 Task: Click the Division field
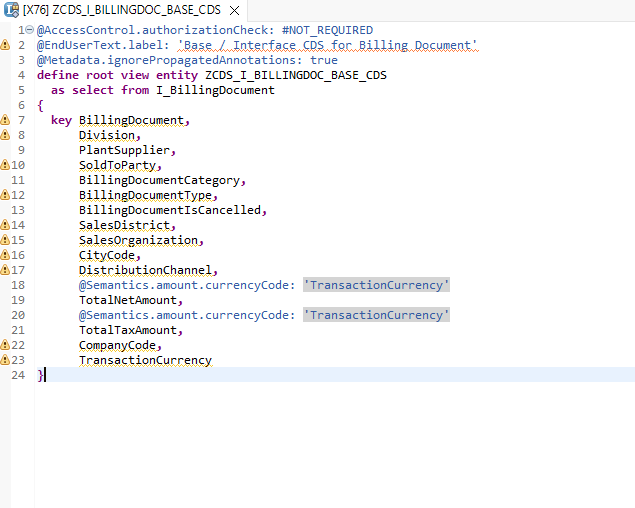pos(107,135)
